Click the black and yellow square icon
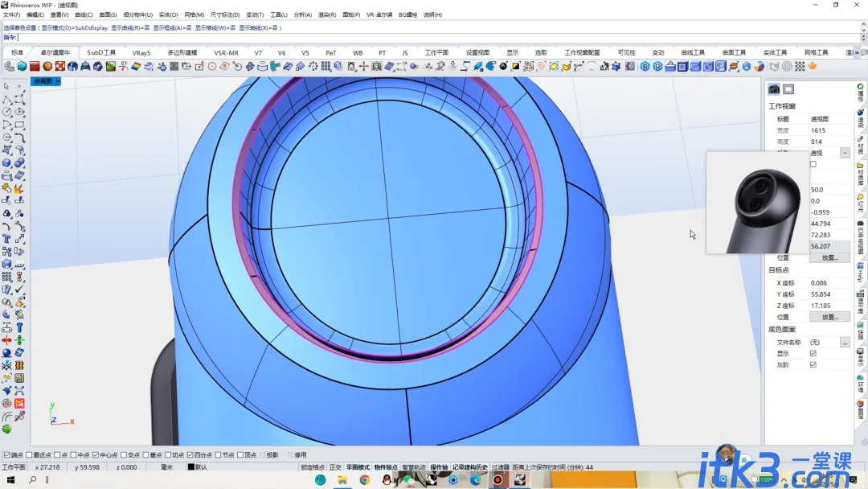 [516, 67]
